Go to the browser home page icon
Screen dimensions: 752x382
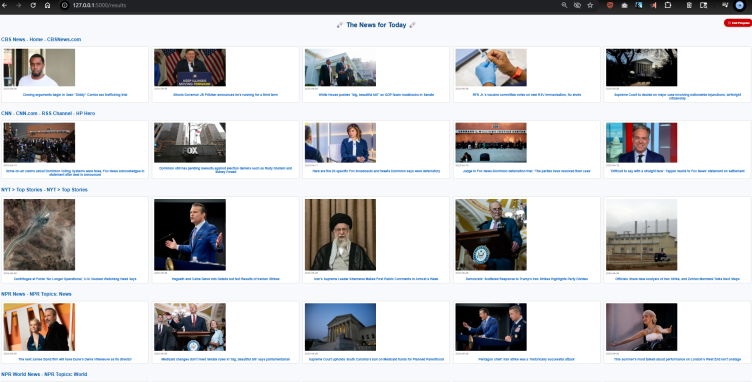47,5
